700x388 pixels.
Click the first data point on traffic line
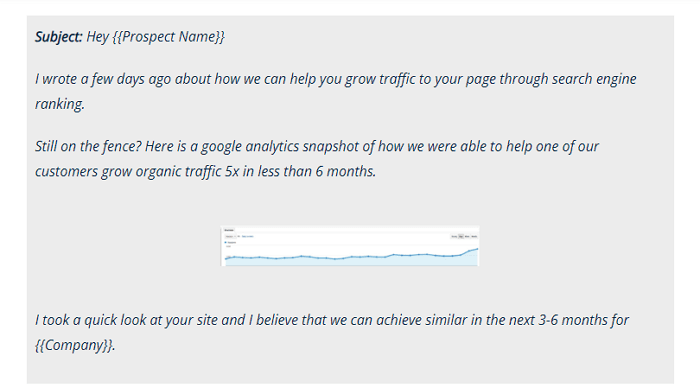226,259
